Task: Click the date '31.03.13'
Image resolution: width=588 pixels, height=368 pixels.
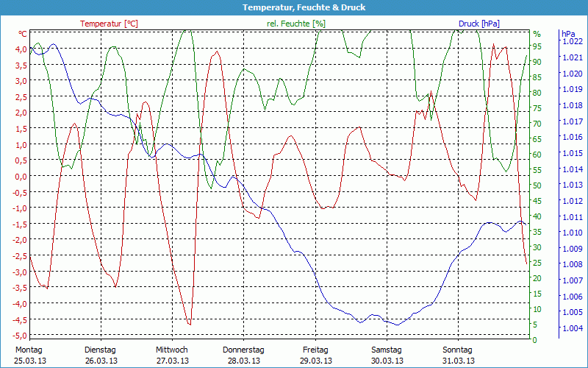Action: tap(458, 361)
